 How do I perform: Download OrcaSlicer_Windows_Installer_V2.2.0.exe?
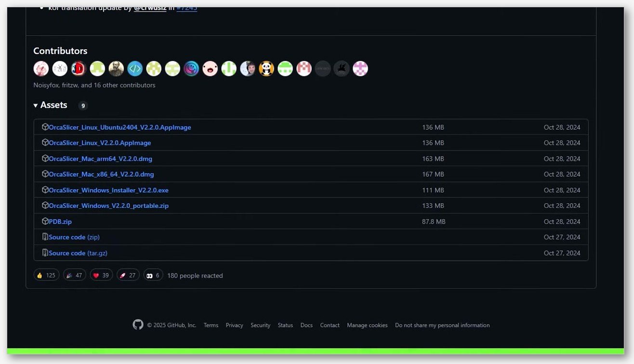click(108, 190)
